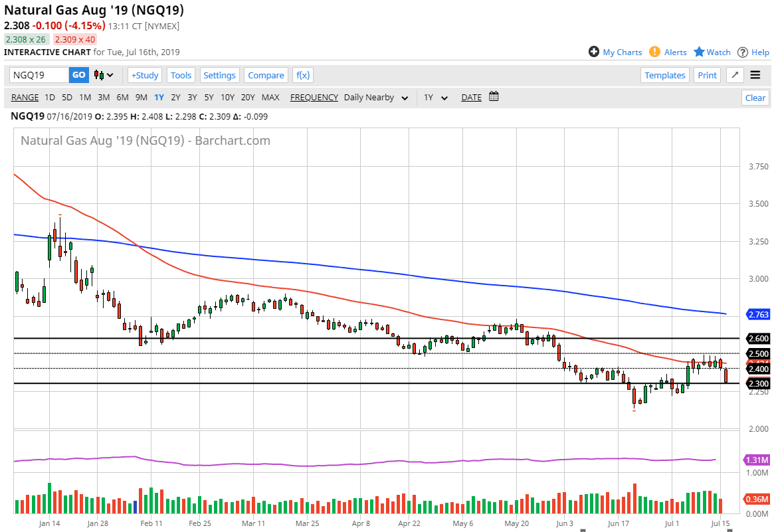Select the 5Y range

coord(209,98)
